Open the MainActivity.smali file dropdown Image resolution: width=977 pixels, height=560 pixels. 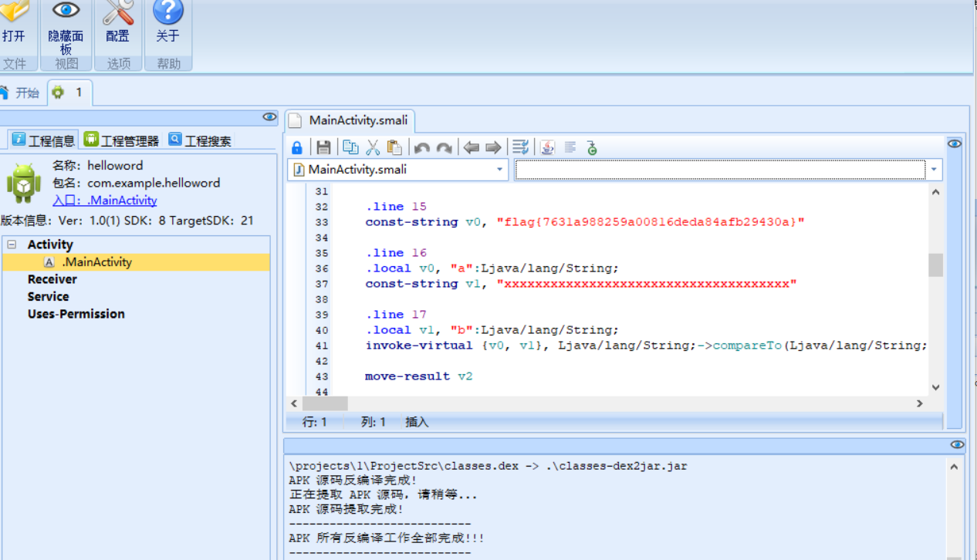point(499,170)
